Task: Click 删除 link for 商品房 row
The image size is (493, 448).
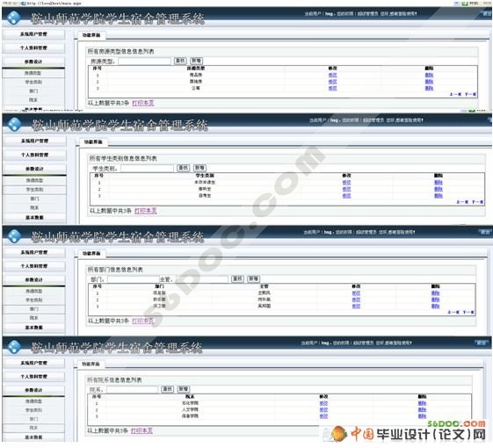Action: (x=429, y=75)
